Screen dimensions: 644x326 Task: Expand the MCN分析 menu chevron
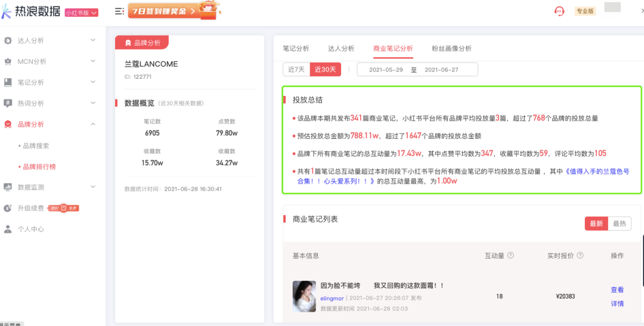[x=93, y=61]
